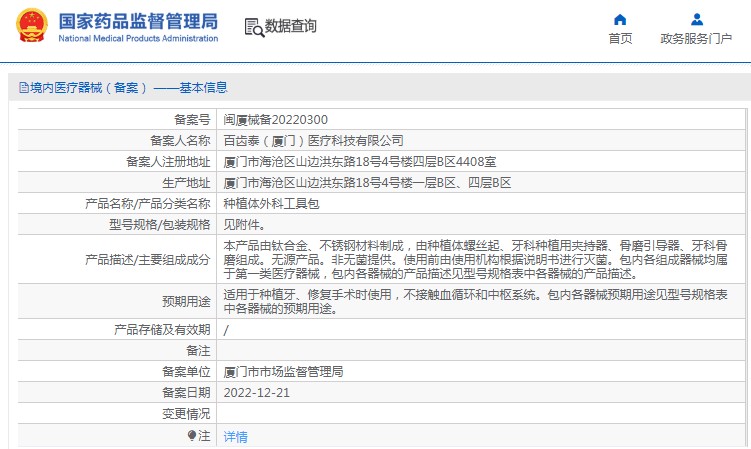Image resolution: width=751 pixels, height=449 pixels.
Task: Click heading 境内医疗器械（备案）——基本信息
Action: tap(129, 88)
